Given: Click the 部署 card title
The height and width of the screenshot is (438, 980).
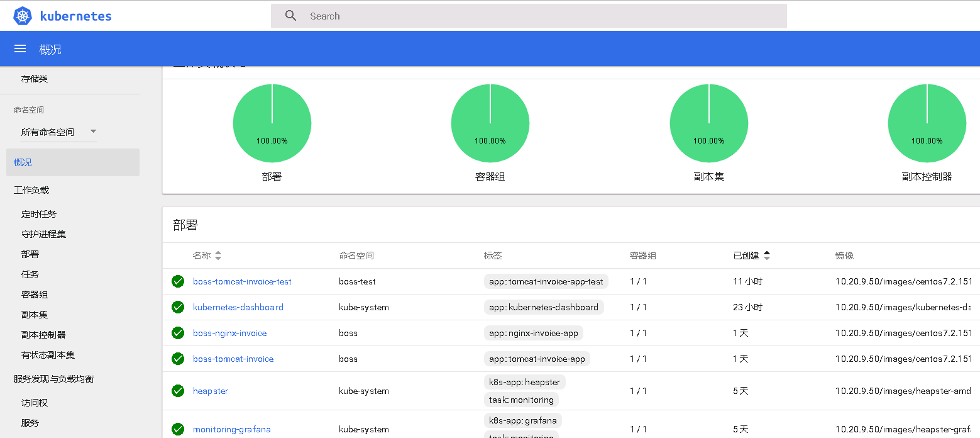Looking at the screenshot, I should (185, 225).
